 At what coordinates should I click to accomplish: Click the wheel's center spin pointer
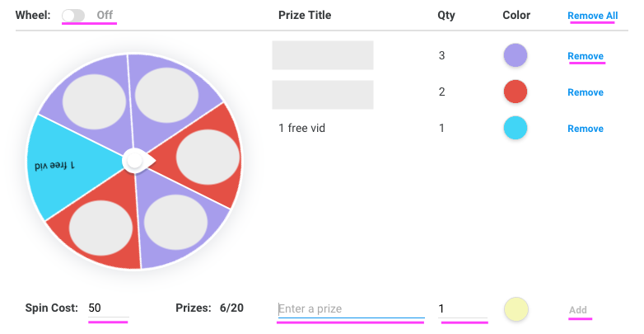[135, 161]
